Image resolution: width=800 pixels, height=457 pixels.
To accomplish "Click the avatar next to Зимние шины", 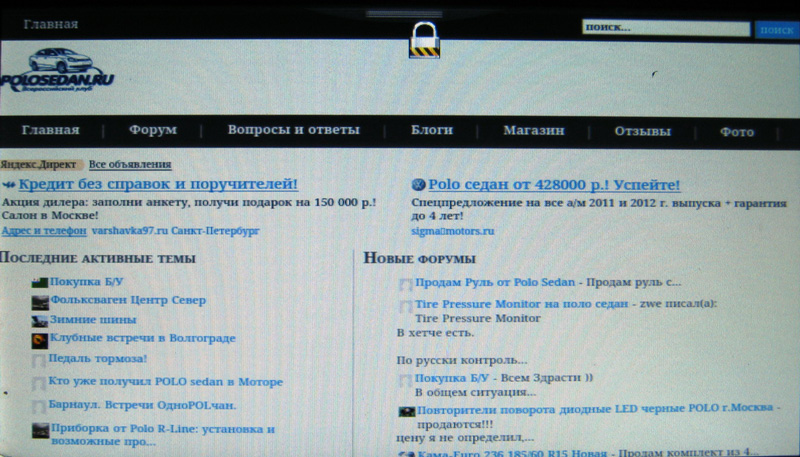I will coord(40,321).
